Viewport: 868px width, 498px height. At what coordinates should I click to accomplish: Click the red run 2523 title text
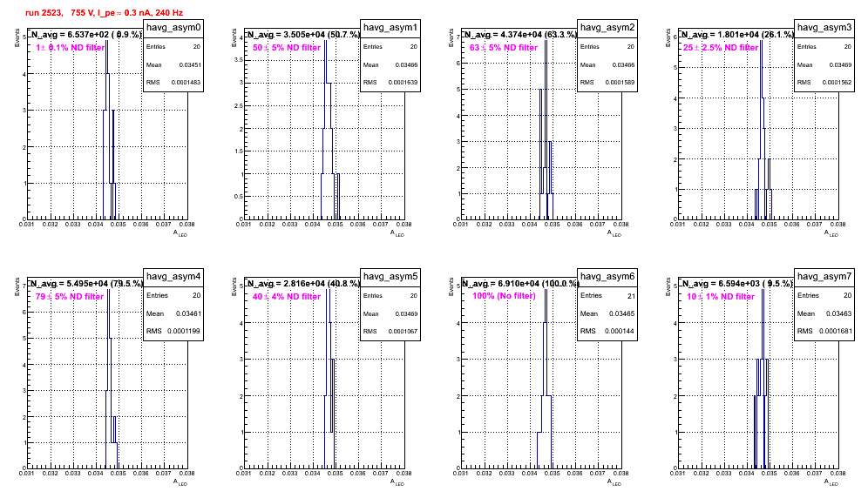(x=104, y=13)
